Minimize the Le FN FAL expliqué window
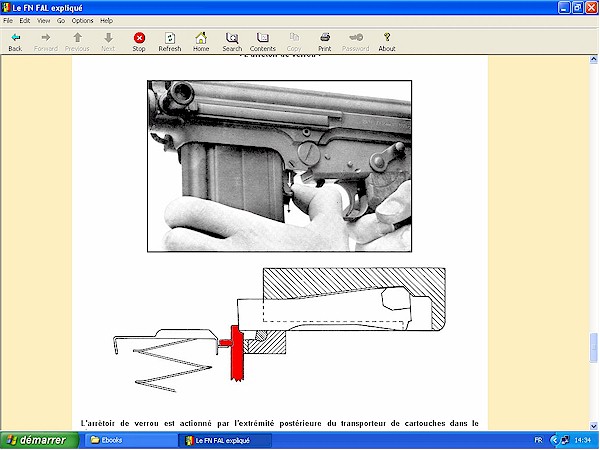Screen dimensions: 600x450 [564, 8]
